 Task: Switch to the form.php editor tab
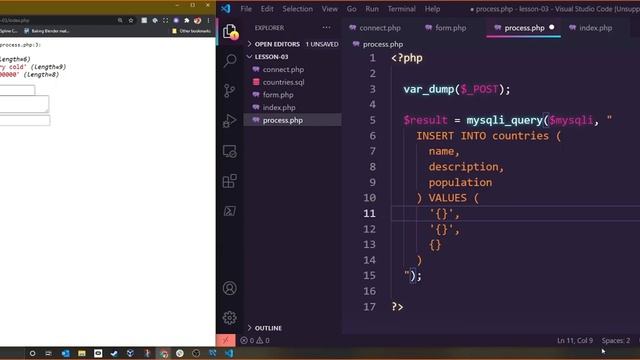click(446, 28)
